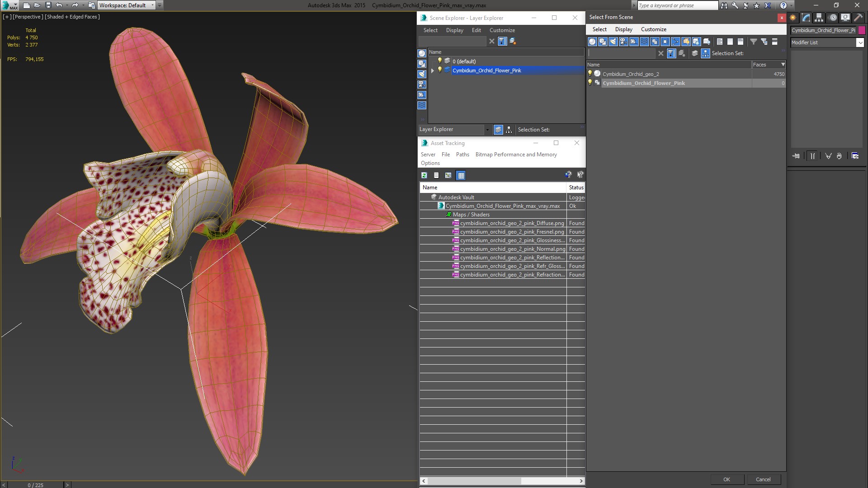Viewport: 868px width, 488px height.
Task: Click Invert Selection icon in Select From Scene
Action: (741, 42)
